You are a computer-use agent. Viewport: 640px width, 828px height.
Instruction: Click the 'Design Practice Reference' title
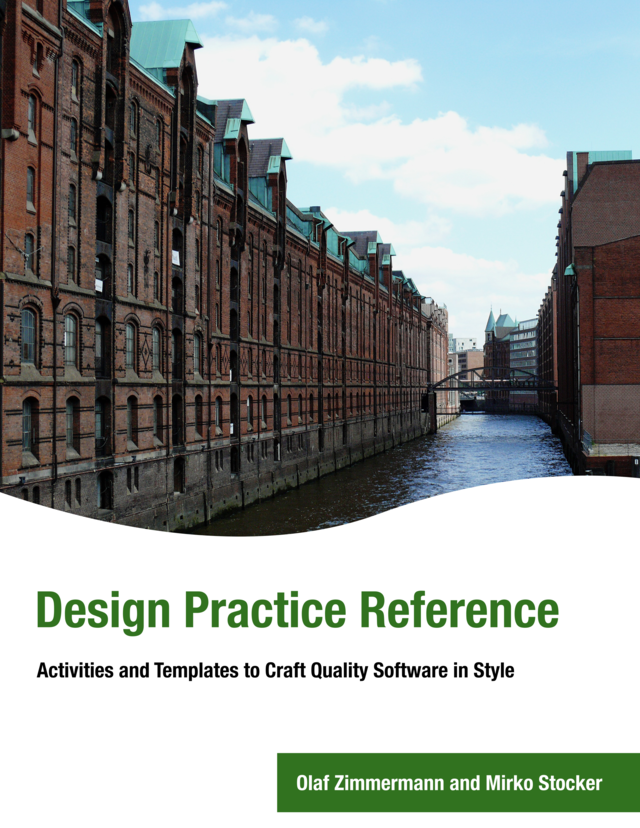click(297, 612)
